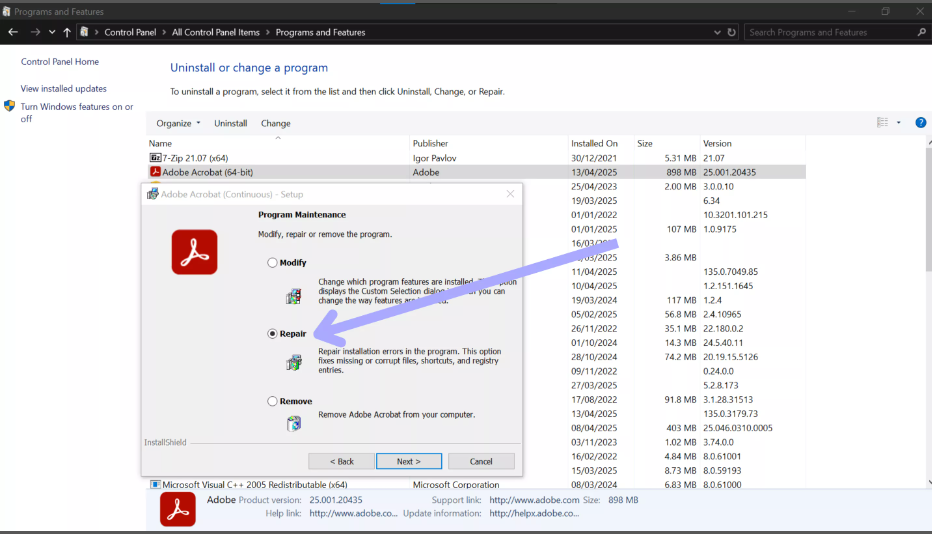Go up one level arrow
This screenshot has width=932, height=534.
coord(67,32)
